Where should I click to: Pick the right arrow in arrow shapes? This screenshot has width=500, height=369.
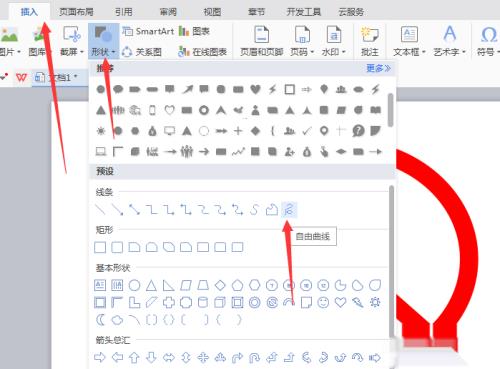[x=100, y=358]
